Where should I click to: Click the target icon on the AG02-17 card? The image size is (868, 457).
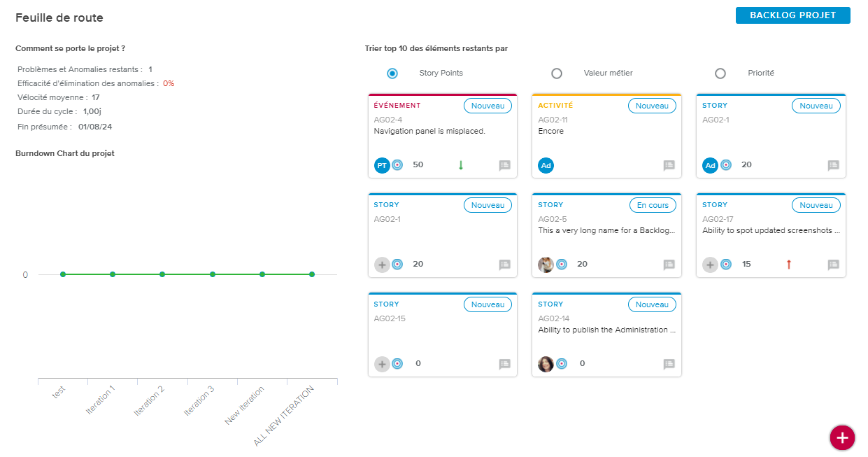point(726,265)
